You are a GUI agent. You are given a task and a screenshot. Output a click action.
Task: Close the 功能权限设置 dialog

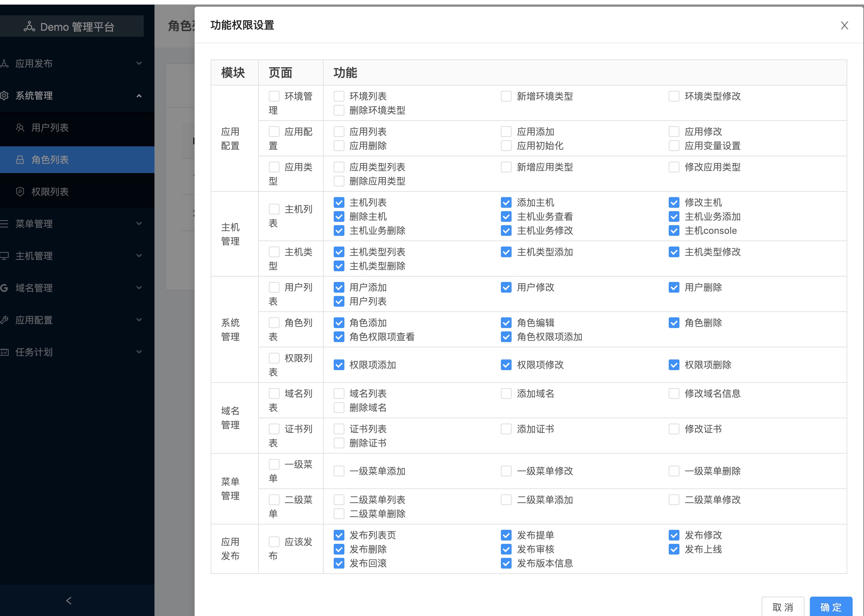coord(844,25)
